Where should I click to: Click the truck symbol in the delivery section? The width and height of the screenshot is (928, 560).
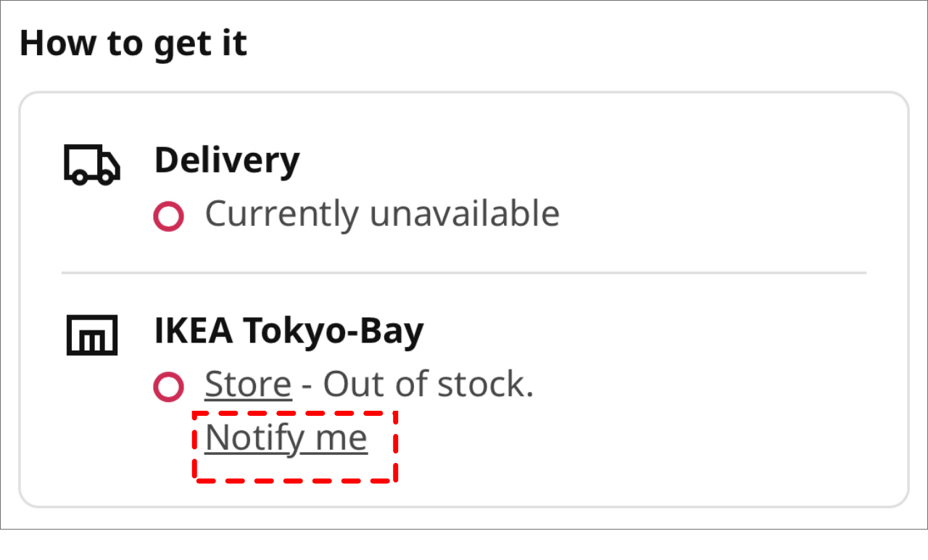point(91,164)
